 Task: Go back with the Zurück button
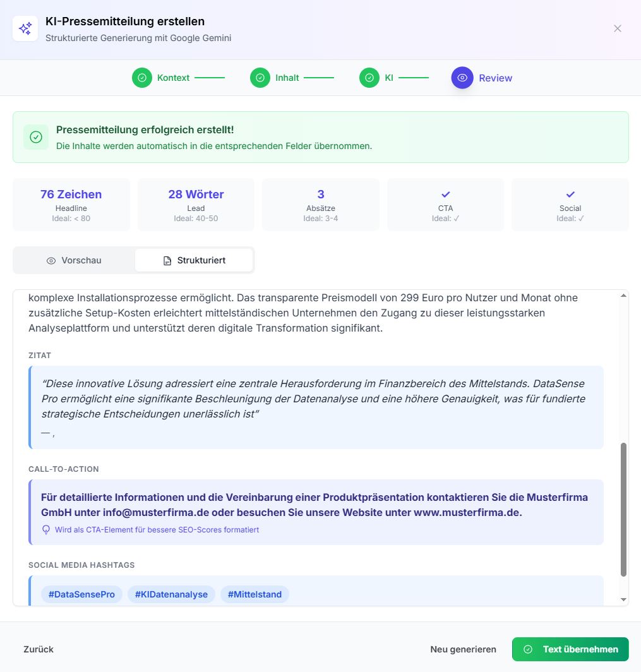(39, 649)
